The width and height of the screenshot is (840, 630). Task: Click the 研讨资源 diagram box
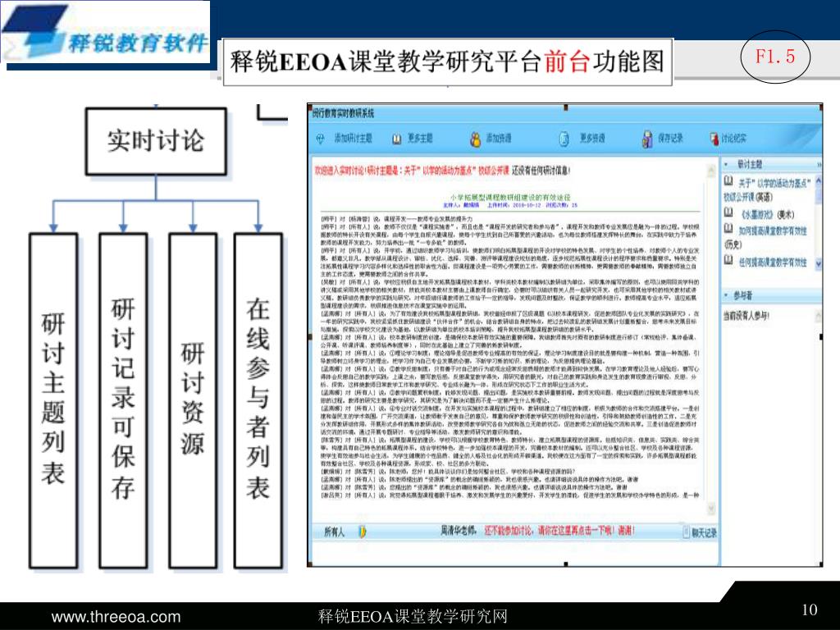pos(193,400)
